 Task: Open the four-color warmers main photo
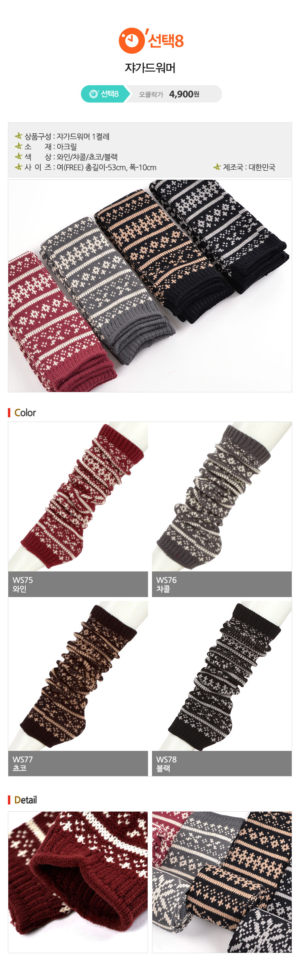(x=150, y=286)
